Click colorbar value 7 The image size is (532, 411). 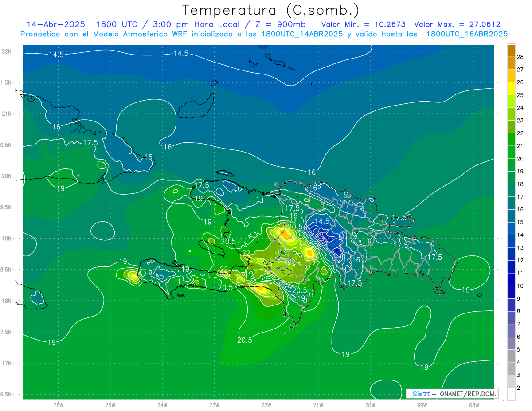coord(519,324)
